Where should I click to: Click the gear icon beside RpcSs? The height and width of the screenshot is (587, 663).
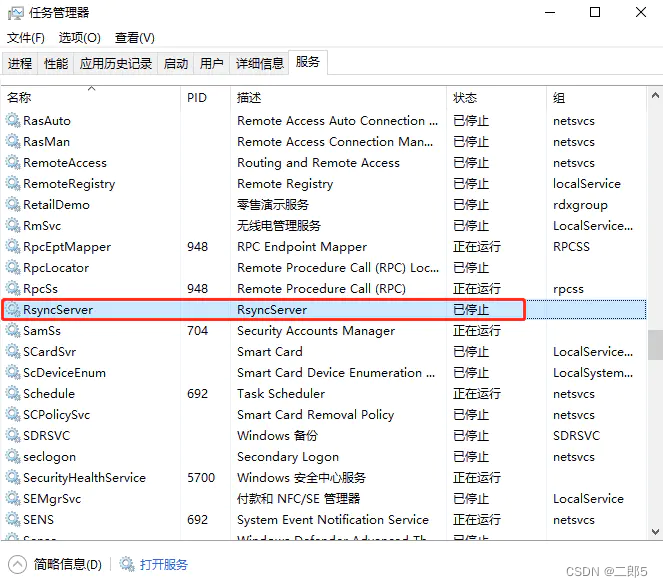tap(13, 288)
